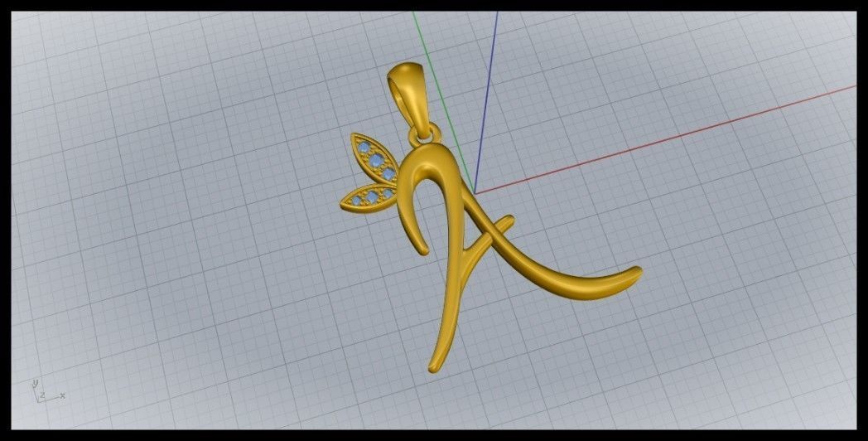Click the red X axis line
The height and width of the screenshot is (441, 868).
pos(664,139)
